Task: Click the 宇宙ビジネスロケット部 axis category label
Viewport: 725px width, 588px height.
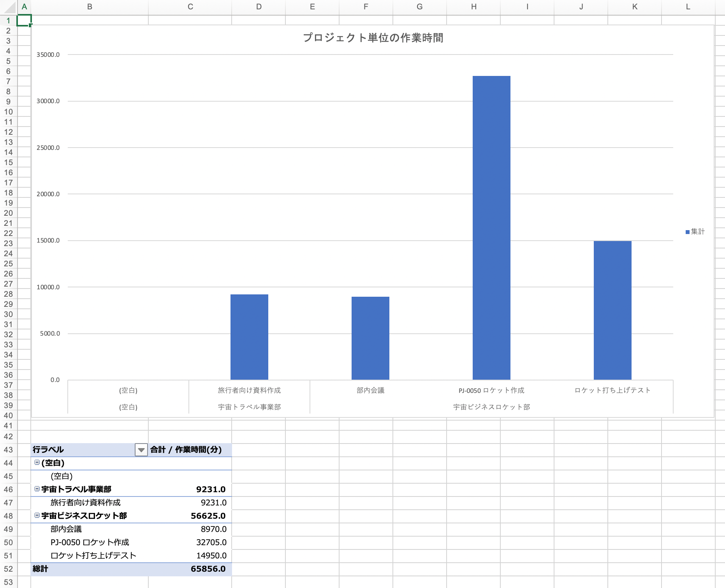Action: 491,407
